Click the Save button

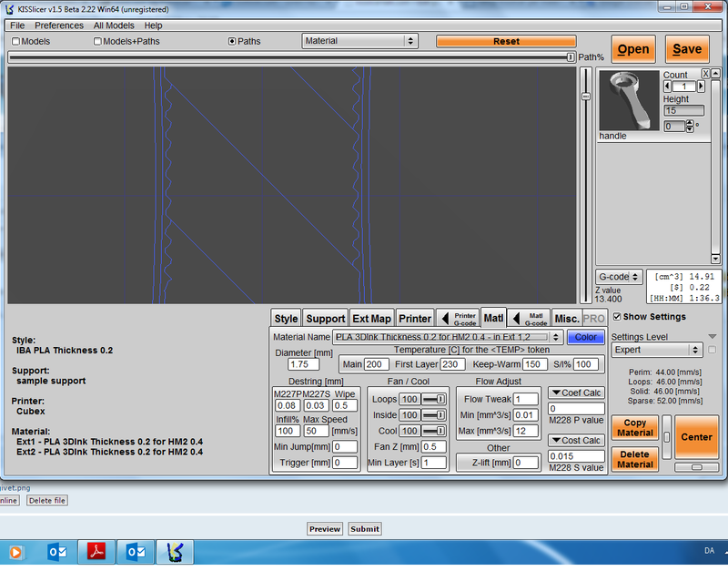point(687,49)
